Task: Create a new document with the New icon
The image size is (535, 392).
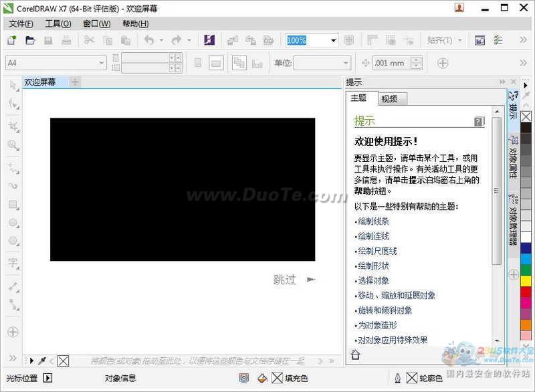Action: pyautogui.click(x=11, y=40)
